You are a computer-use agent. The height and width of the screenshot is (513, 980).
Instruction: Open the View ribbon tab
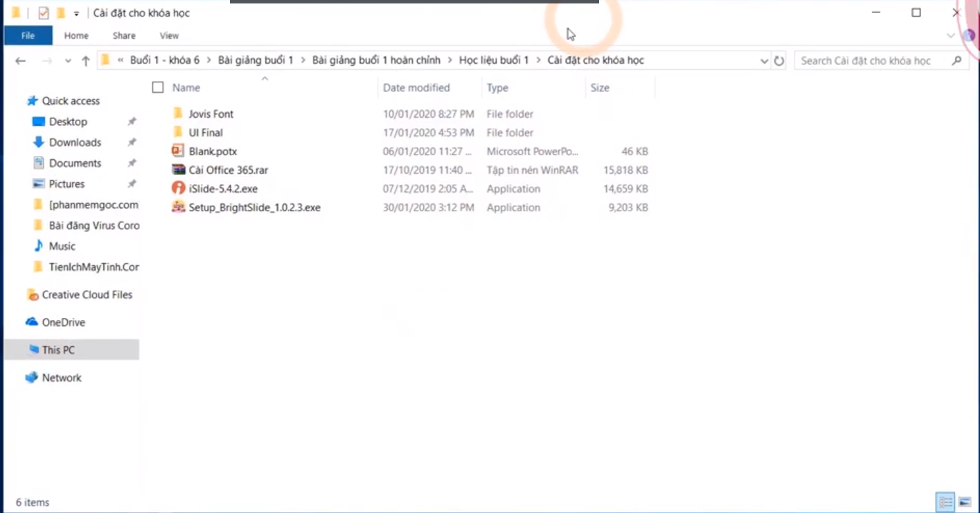coord(169,35)
